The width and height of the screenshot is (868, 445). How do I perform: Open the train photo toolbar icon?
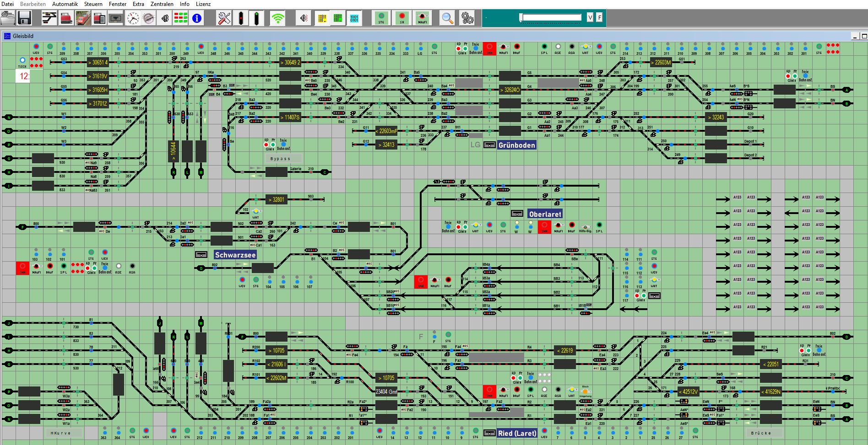tap(83, 18)
